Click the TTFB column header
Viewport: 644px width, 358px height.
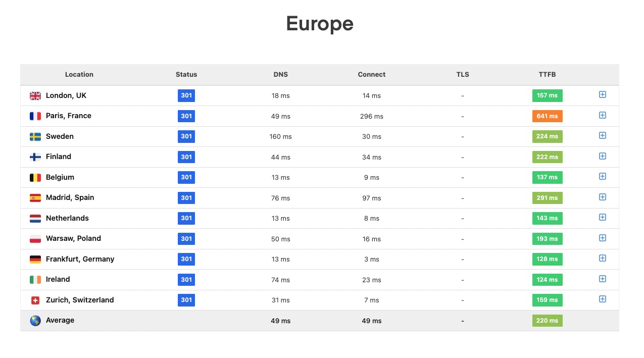point(547,74)
